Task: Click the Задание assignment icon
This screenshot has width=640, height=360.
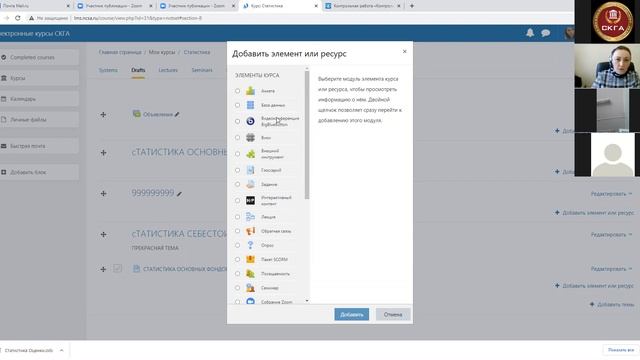Action: point(250,184)
